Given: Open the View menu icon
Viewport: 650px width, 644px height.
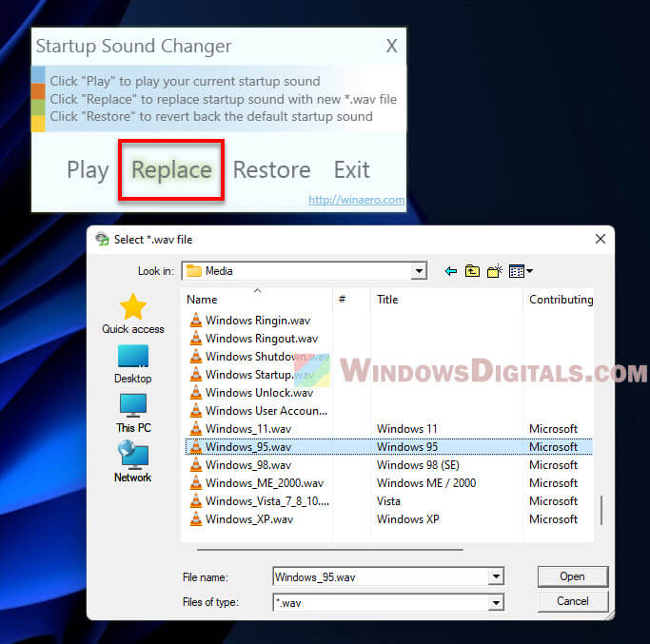Looking at the screenshot, I should [521, 271].
